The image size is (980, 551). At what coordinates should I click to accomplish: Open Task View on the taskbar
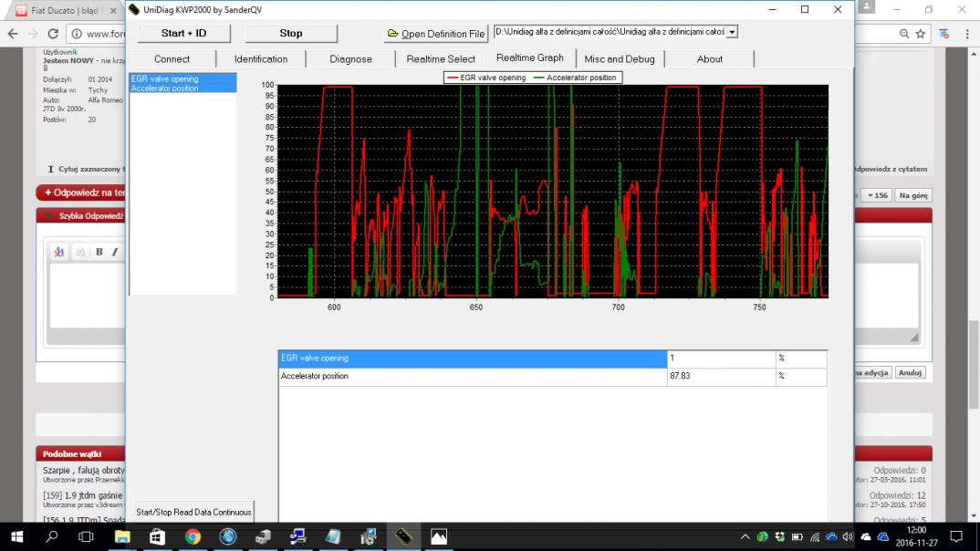tap(87, 537)
